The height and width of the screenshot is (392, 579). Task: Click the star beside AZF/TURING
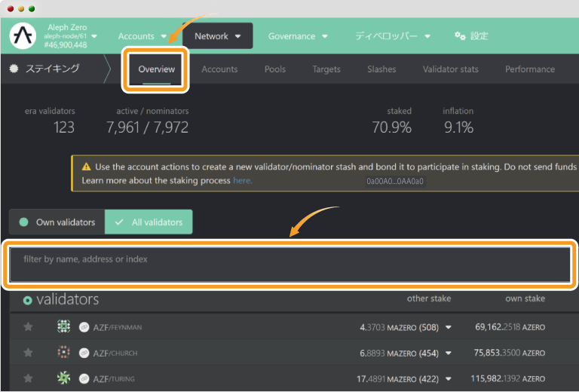(29, 378)
